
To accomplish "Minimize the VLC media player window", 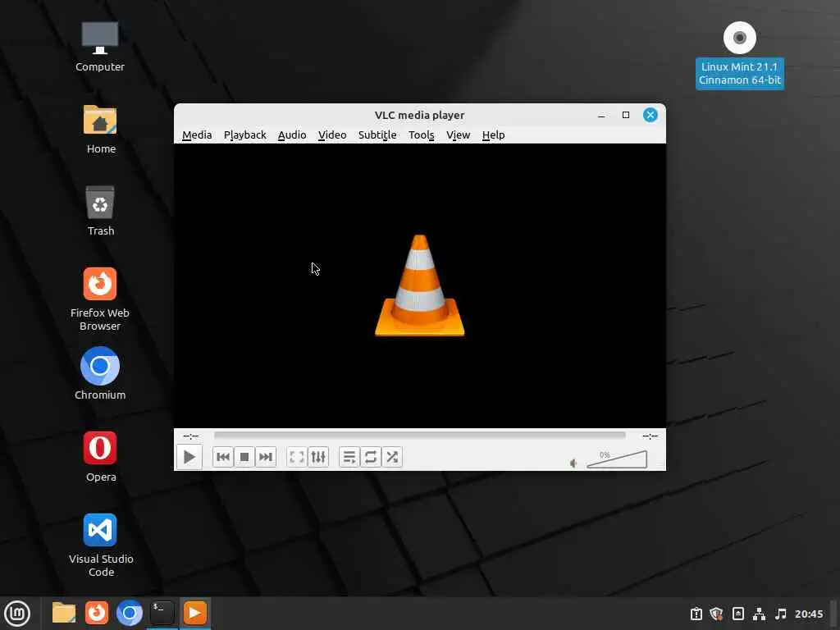I will click(601, 115).
